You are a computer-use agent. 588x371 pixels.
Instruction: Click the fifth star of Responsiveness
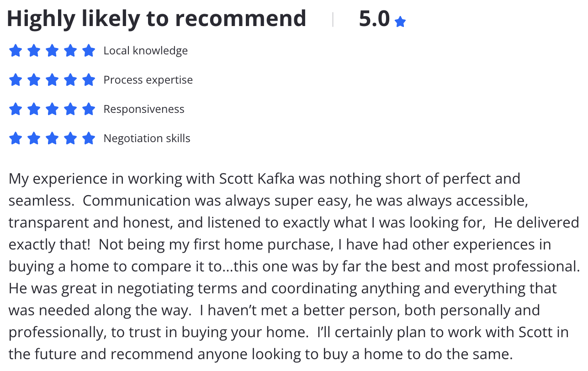[89, 109]
